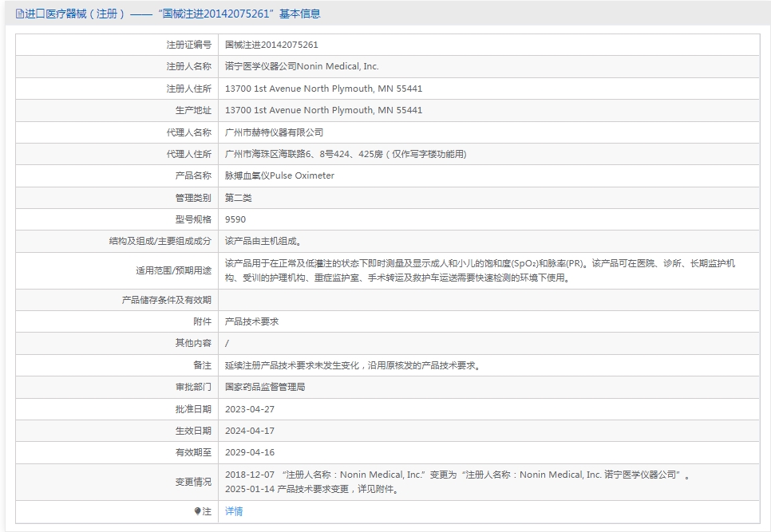The image size is (771, 532).
Task: Click the lightbulb icon beside 注 label
Action: click(x=198, y=511)
